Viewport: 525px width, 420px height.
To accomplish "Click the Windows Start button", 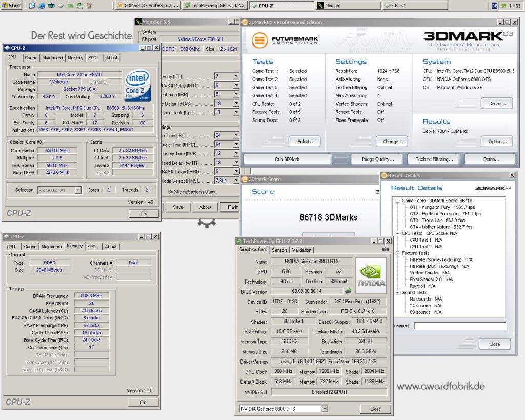I will tap(11, 5).
